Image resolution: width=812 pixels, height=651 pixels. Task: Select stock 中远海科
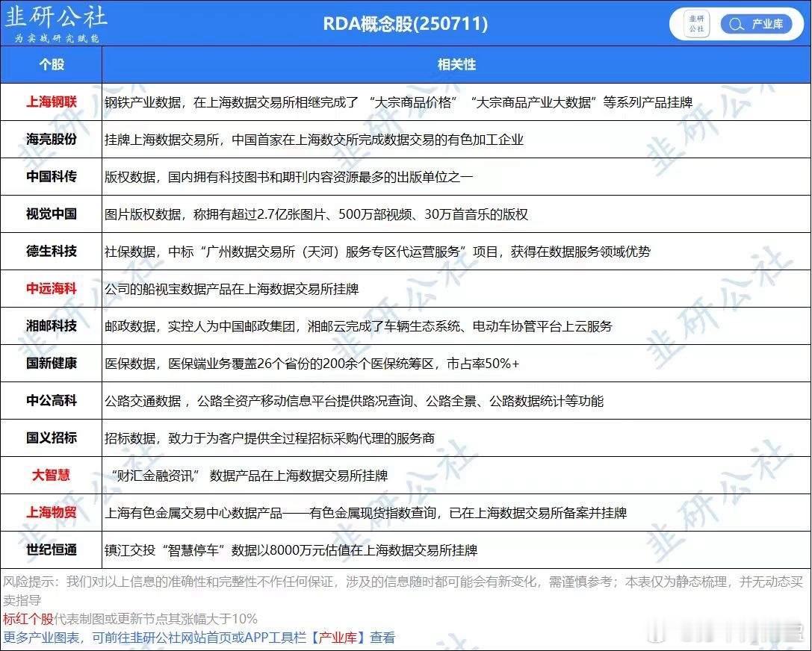(x=52, y=288)
